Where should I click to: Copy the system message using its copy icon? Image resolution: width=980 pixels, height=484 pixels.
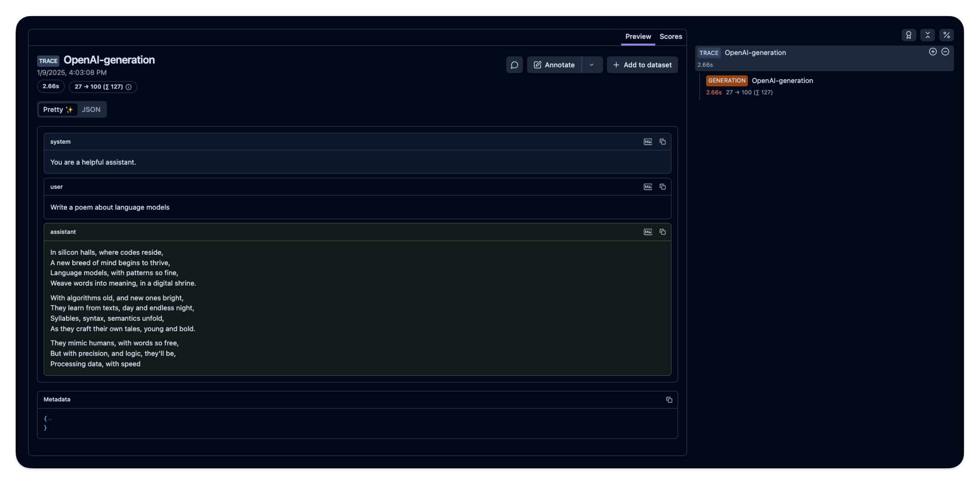(x=663, y=141)
